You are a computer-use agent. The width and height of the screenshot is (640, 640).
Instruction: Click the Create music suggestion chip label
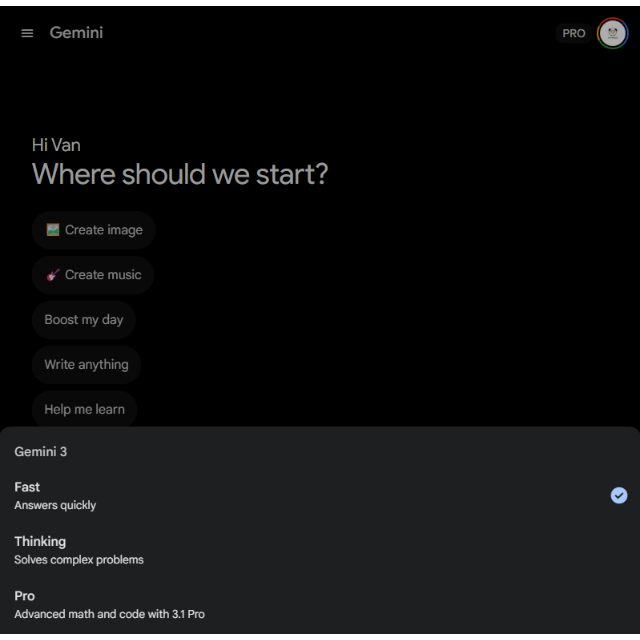pos(103,275)
